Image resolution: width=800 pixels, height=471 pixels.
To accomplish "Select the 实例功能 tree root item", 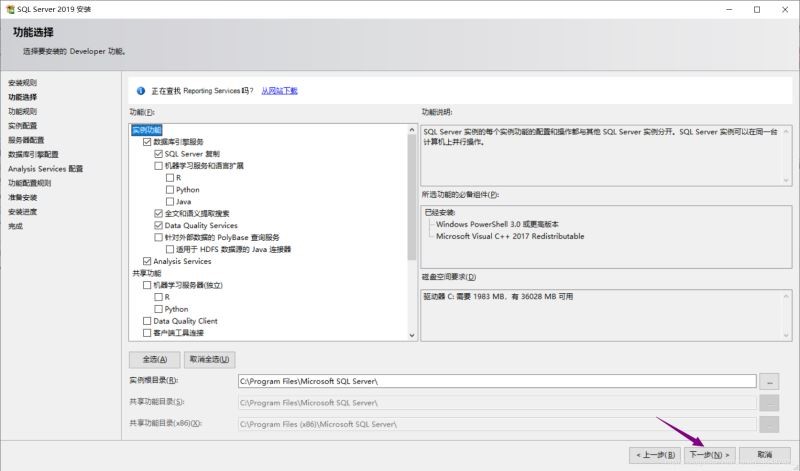I will click(146, 130).
